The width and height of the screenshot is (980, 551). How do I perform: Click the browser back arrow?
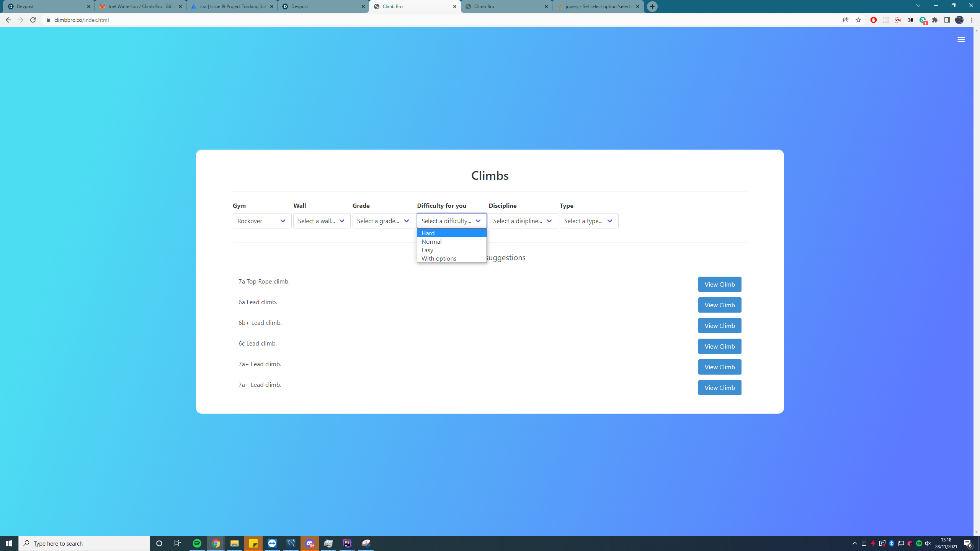point(8,20)
